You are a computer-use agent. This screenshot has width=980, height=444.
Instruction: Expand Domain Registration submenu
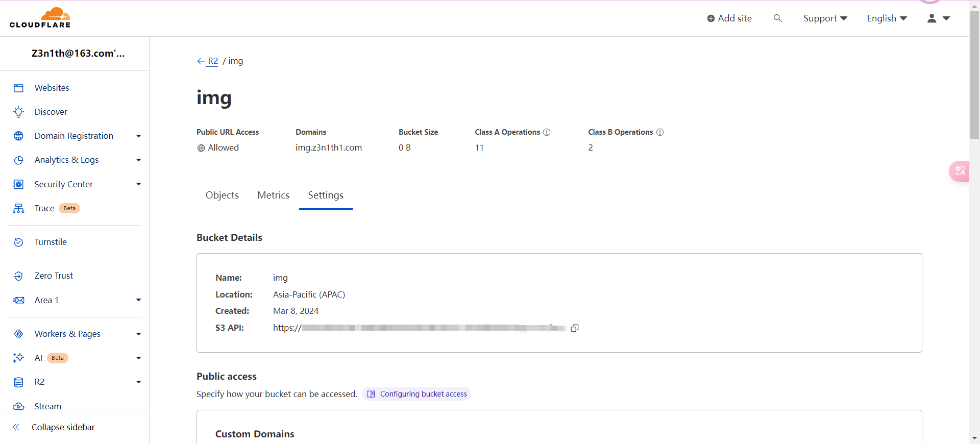pos(138,136)
